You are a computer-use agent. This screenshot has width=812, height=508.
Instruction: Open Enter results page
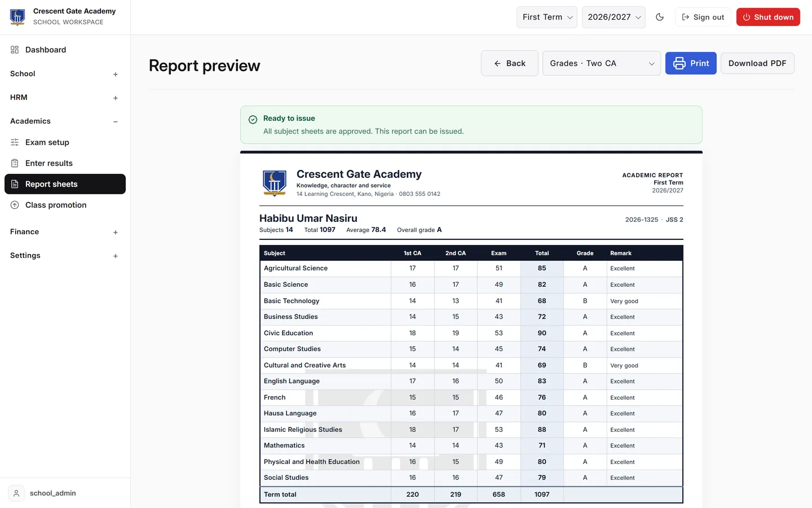click(65, 163)
